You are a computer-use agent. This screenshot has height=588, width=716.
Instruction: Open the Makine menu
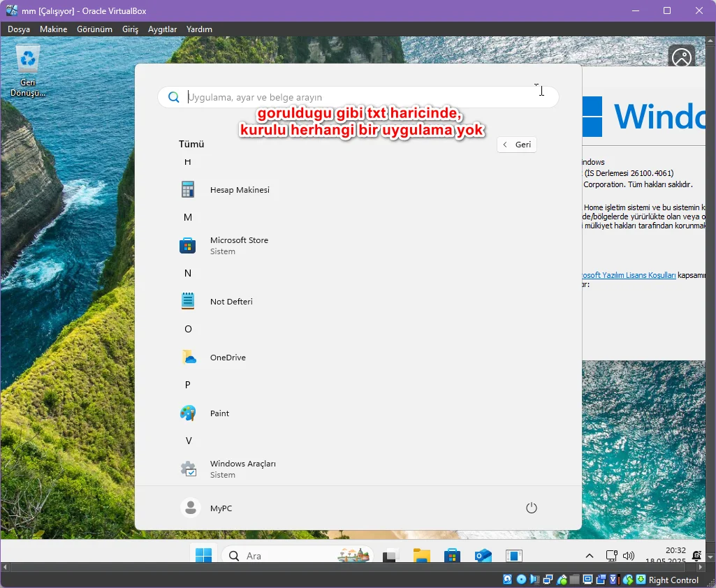coord(53,29)
